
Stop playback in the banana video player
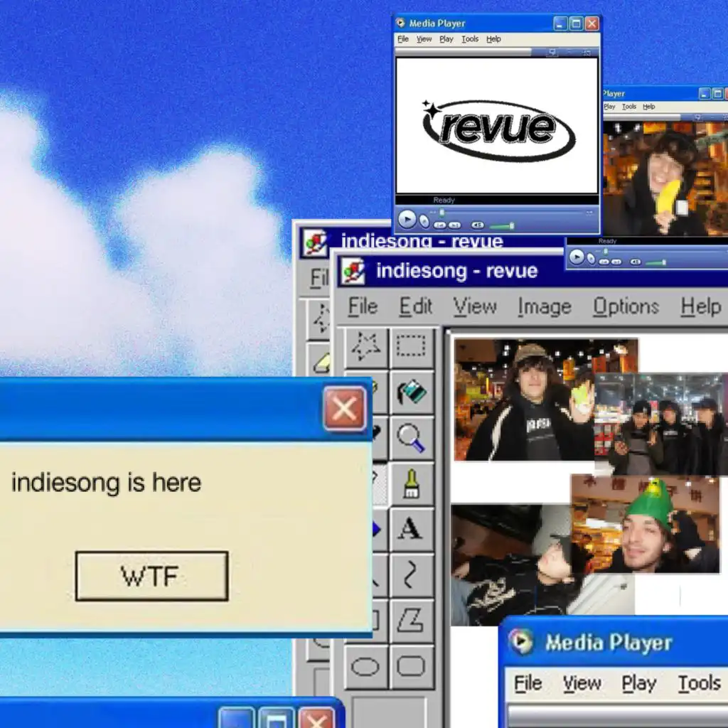[591, 259]
